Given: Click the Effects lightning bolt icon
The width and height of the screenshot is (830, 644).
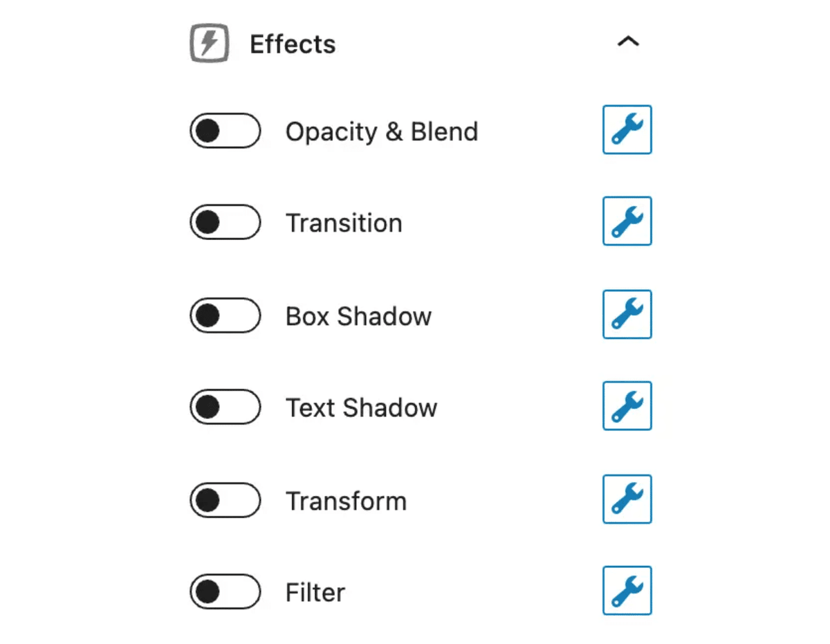Looking at the screenshot, I should pos(210,43).
